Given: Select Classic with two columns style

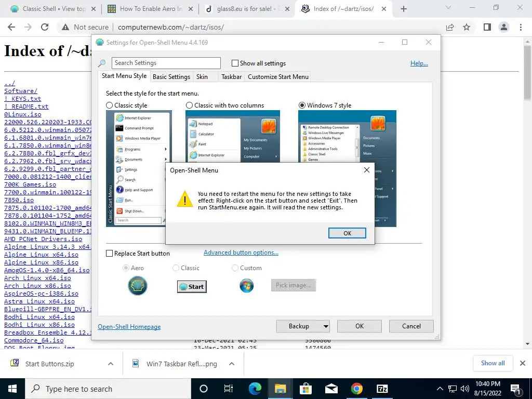Looking at the screenshot, I should point(189,105).
